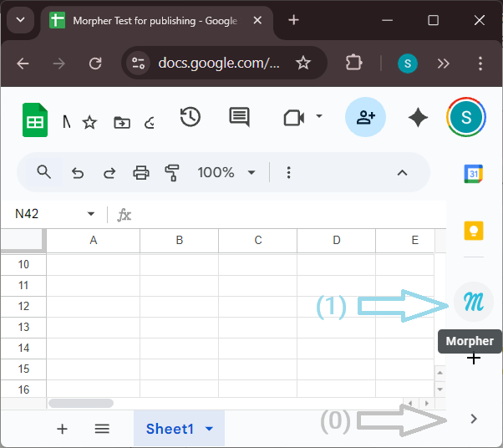Redo the last action
Viewport: 503px width, 448px height.
109,173
